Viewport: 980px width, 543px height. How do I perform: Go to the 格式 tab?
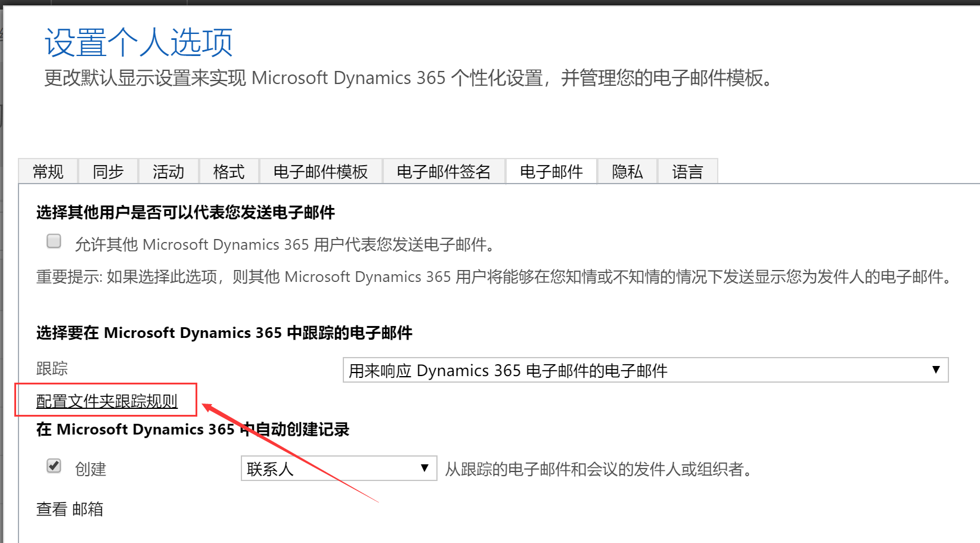tap(229, 172)
